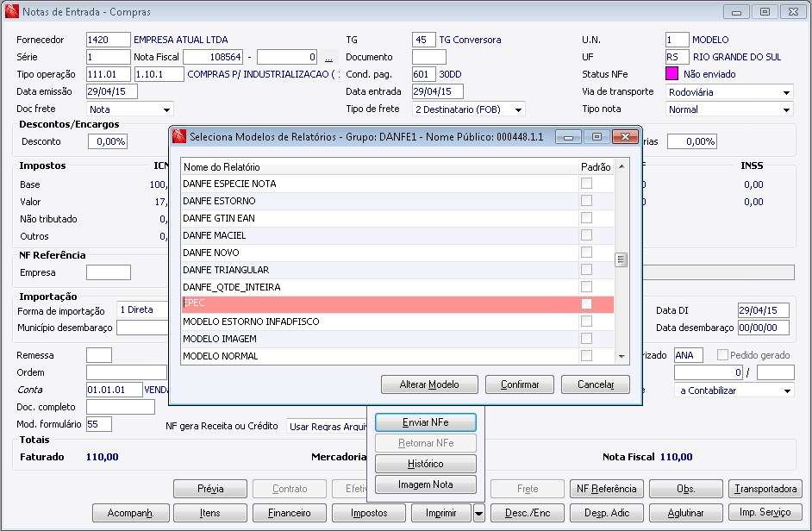
Task: Toggle Padrão checkbox for DANFE_QTDE_INTEIRA
Action: (x=586, y=286)
